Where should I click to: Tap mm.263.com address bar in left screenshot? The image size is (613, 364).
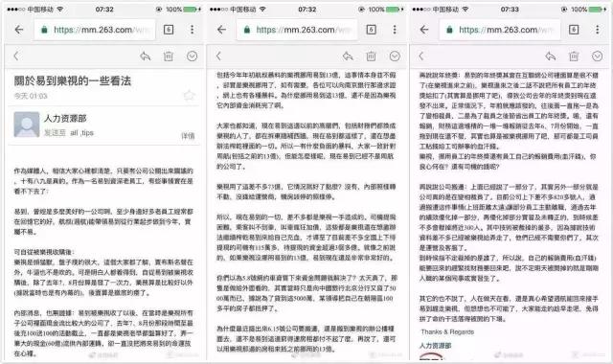[95, 30]
